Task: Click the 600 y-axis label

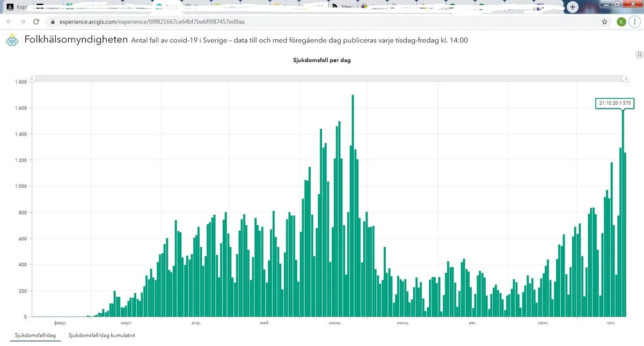Action: [x=22, y=239]
